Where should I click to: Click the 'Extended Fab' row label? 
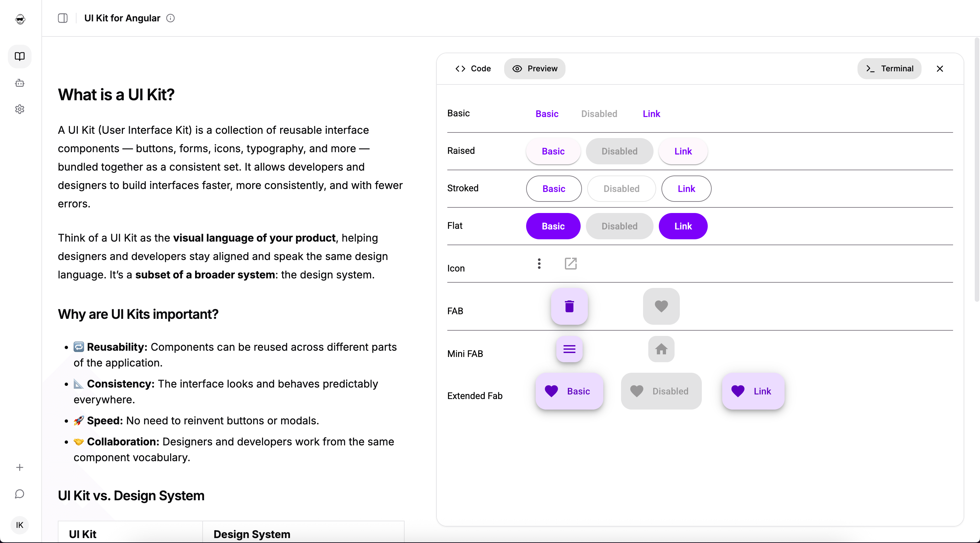point(475,396)
